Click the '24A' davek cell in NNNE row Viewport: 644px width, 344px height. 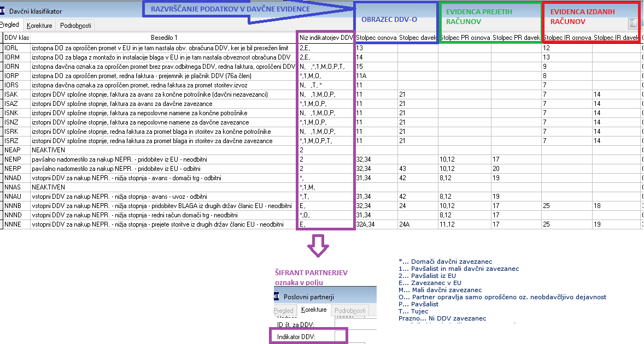point(418,224)
